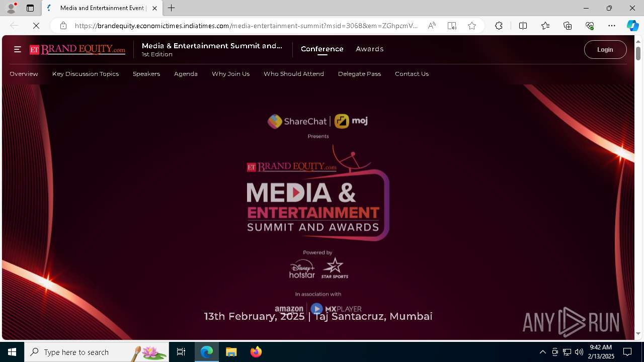The width and height of the screenshot is (644, 362).
Task: Switch to Conference tab
Action: [x=322, y=49]
